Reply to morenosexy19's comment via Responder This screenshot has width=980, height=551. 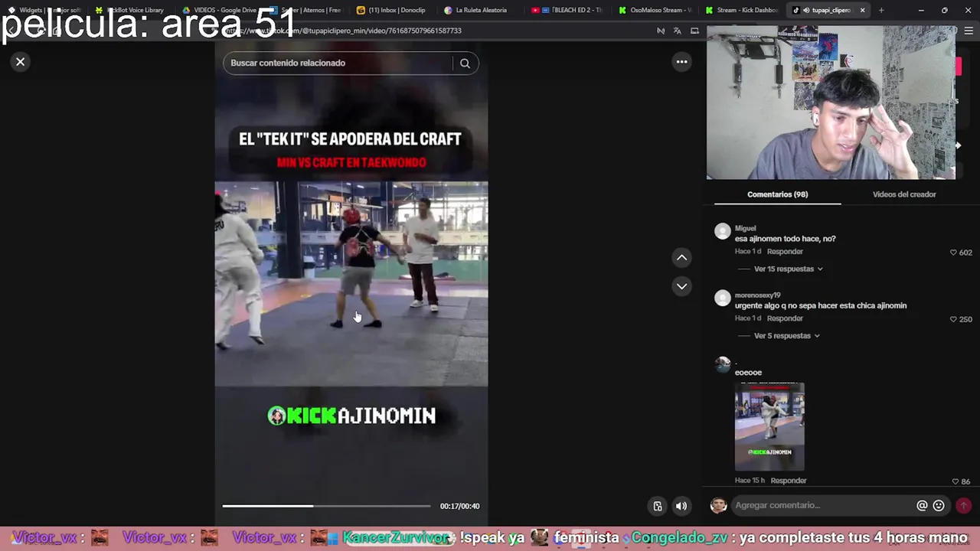pos(785,318)
